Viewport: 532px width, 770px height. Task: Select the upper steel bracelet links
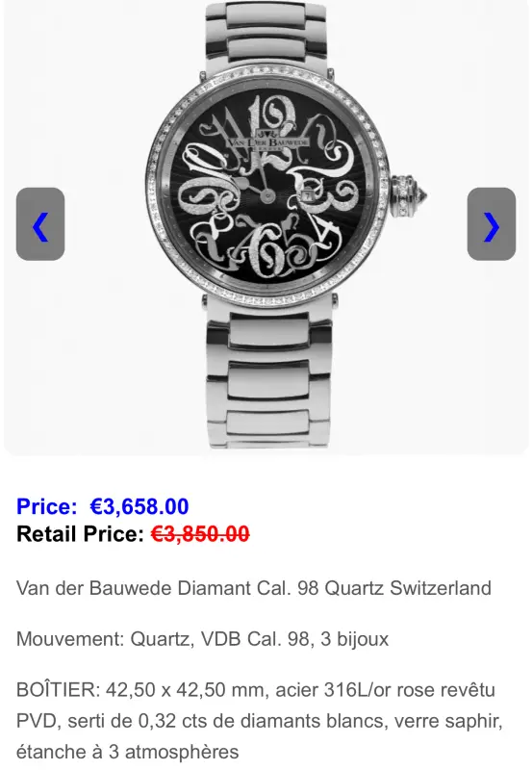coord(266,35)
